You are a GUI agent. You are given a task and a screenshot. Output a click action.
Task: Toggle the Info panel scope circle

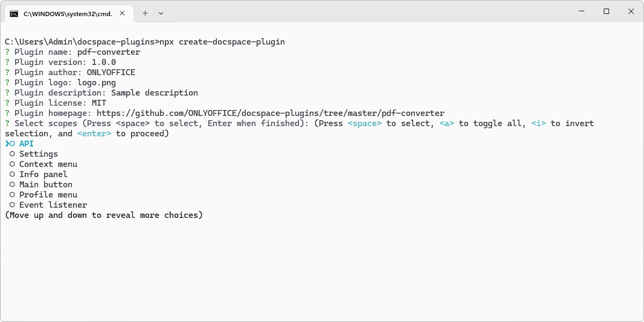click(x=12, y=174)
